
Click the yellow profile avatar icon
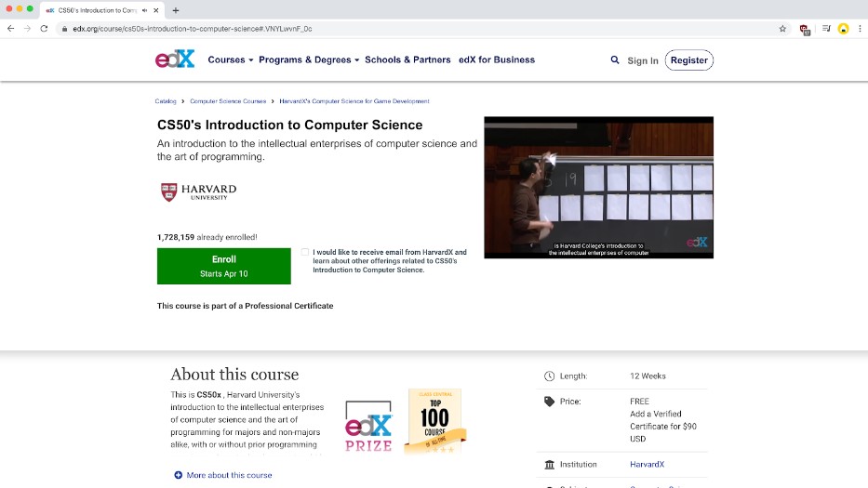pyautogui.click(x=843, y=29)
